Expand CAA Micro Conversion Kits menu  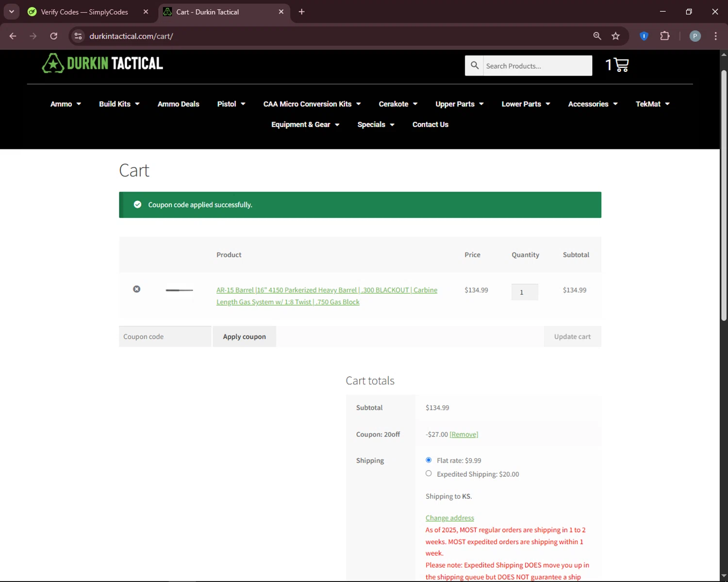(x=312, y=104)
